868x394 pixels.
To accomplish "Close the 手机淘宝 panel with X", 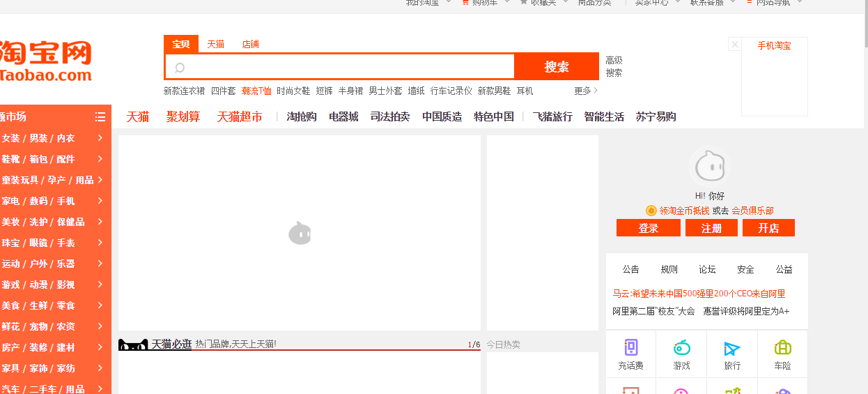I will click(734, 45).
